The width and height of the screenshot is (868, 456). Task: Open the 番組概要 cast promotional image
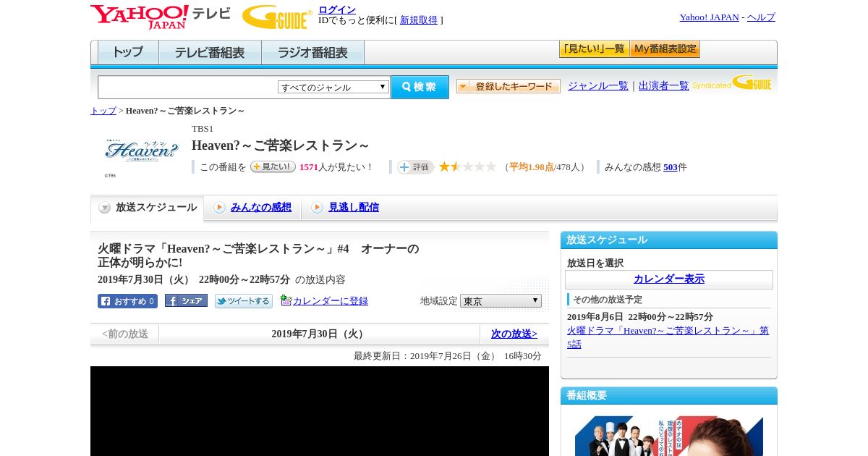(x=669, y=436)
